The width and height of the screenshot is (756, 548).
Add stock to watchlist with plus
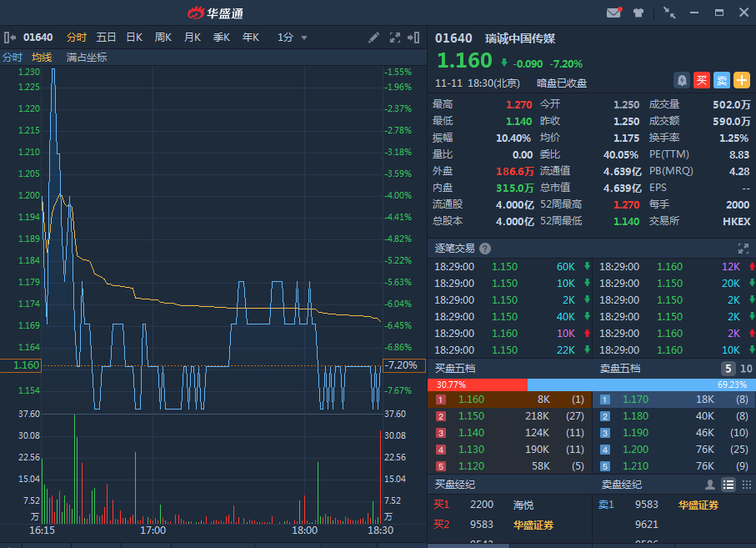(x=742, y=80)
